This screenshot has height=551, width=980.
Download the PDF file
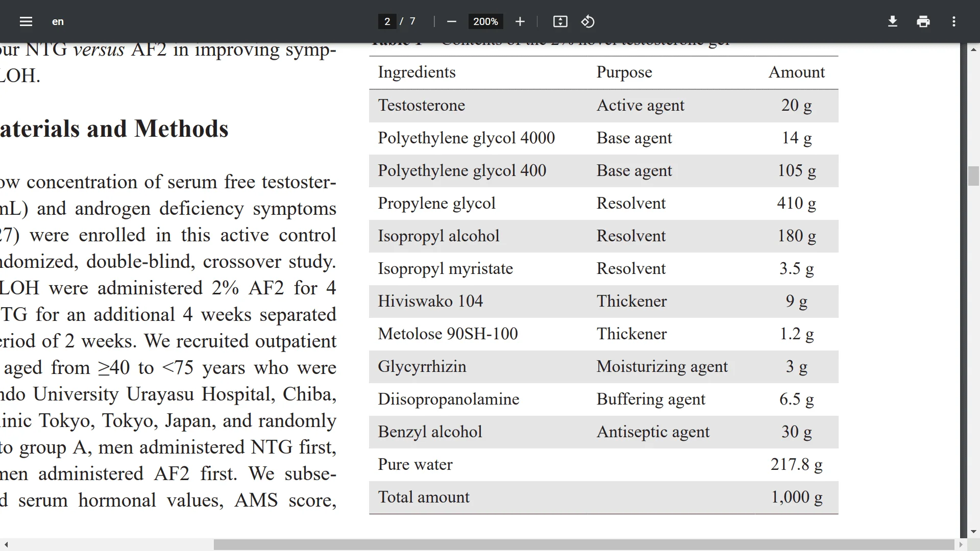click(x=892, y=21)
